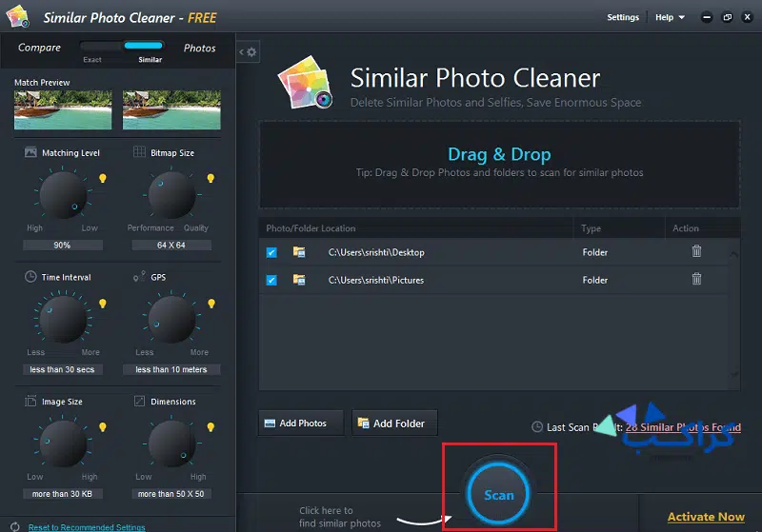Adjust the Image Size knob
The height and width of the screenshot is (532, 762).
pos(63,443)
